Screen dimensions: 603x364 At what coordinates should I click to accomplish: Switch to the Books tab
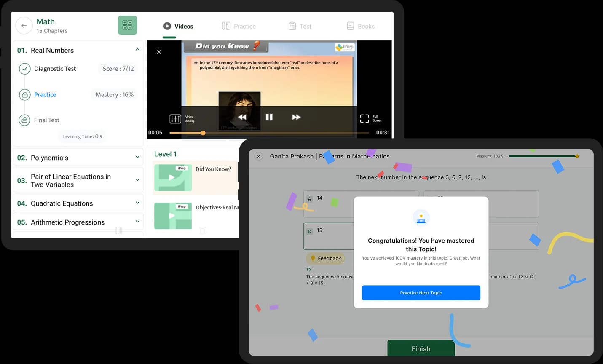(361, 26)
